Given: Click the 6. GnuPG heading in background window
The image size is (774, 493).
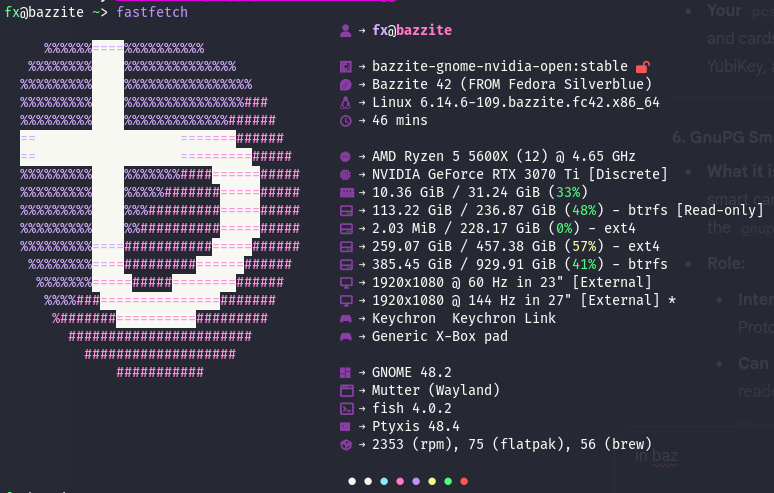Looking at the screenshot, I should [x=722, y=137].
